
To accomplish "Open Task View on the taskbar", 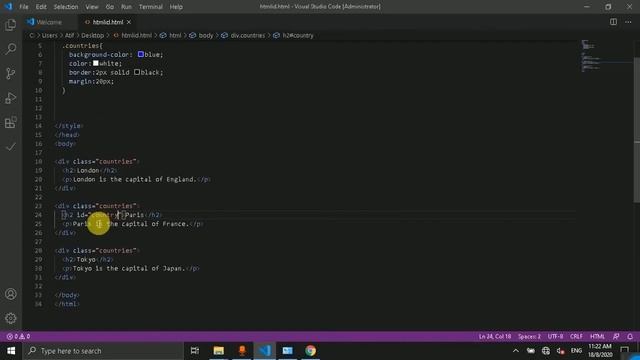I will tap(195, 351).
